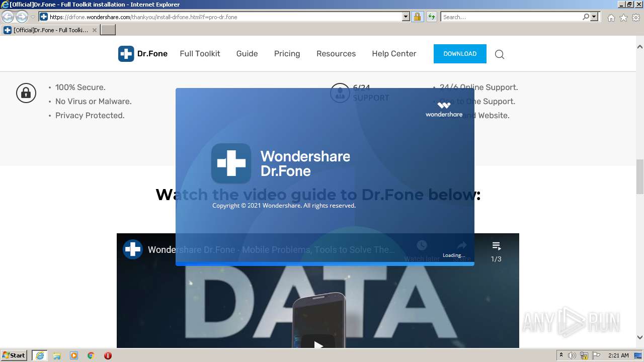Click the video title link text
The image size is (644, 362).
(x=271, y=249)
